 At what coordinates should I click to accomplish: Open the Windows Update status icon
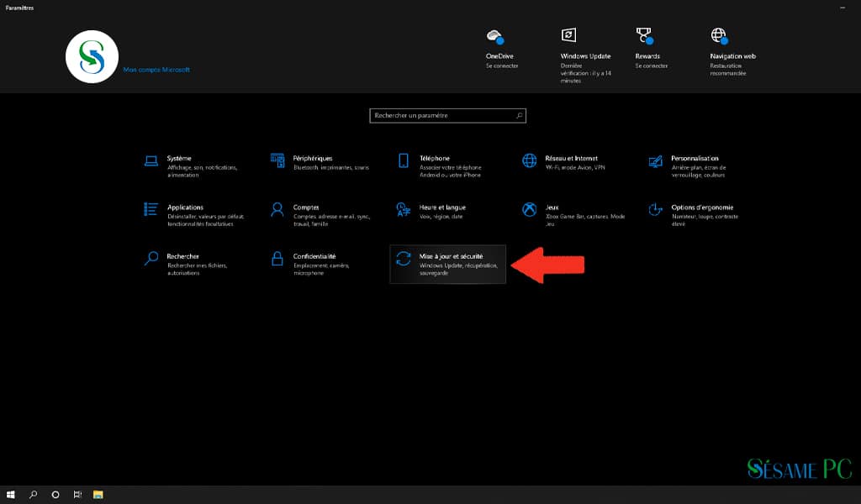pos(568,35)
